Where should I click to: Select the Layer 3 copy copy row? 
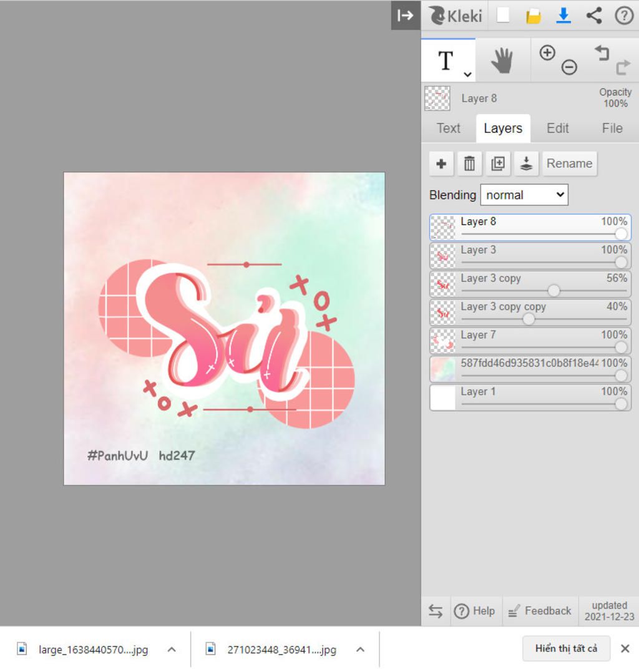click(530, 313)
